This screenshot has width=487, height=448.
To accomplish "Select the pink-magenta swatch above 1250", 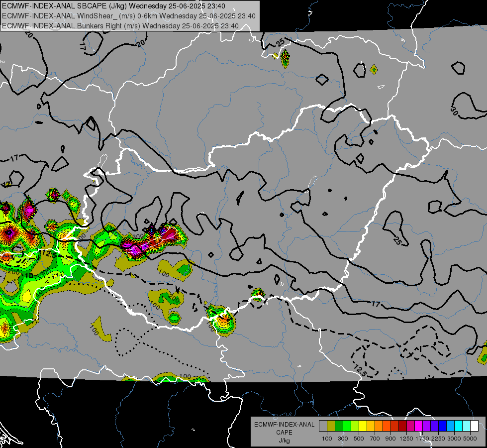I will tap(410, 426).
